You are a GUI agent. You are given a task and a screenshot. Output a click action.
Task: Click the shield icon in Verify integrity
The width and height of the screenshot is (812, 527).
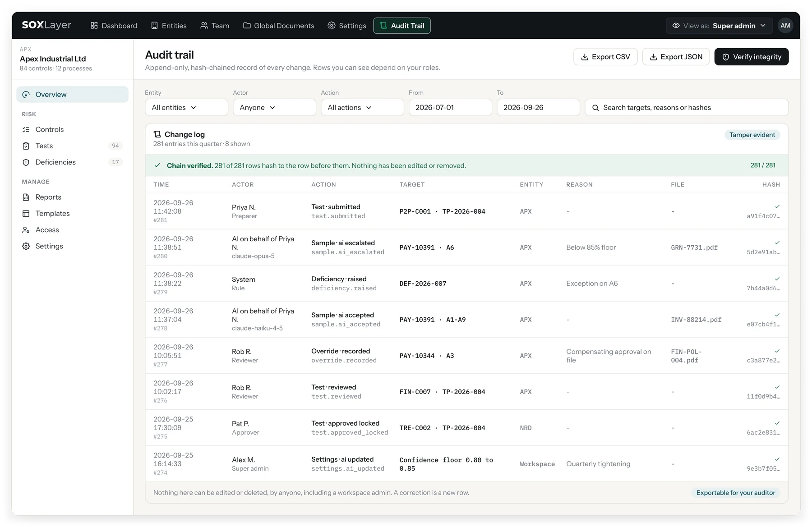pos(725,57)
